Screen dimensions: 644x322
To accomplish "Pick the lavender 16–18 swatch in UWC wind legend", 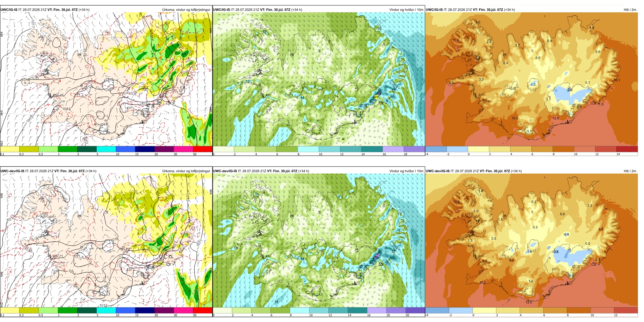I will 393,149.
